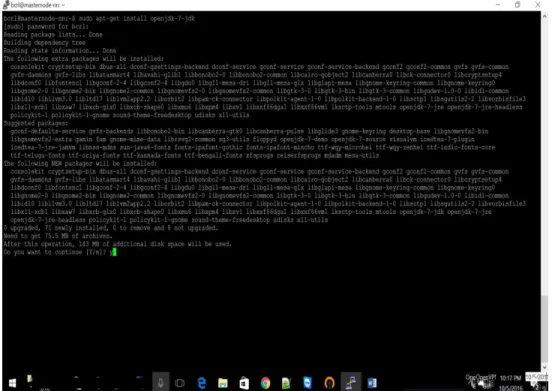552x391 pixels.
Task: Launch Google Chrome from the taskbar
Action: pos(265,383)
